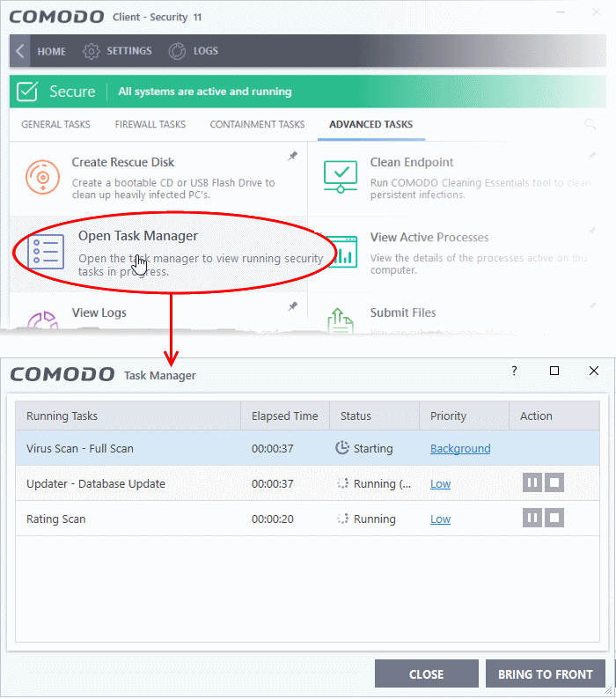This screenshot has width=616, height=699.
Task: Pin the Create Rescue Disk task
Action: 292,156
